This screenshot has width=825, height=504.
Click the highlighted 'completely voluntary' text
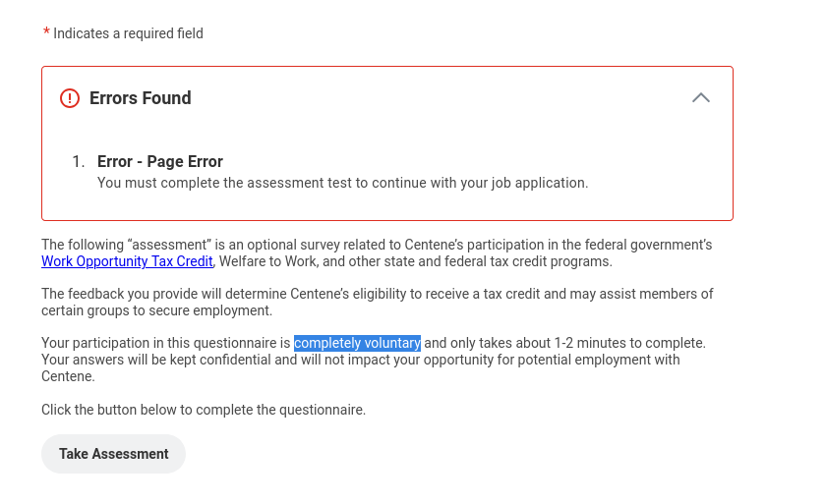tap(357, 343)
